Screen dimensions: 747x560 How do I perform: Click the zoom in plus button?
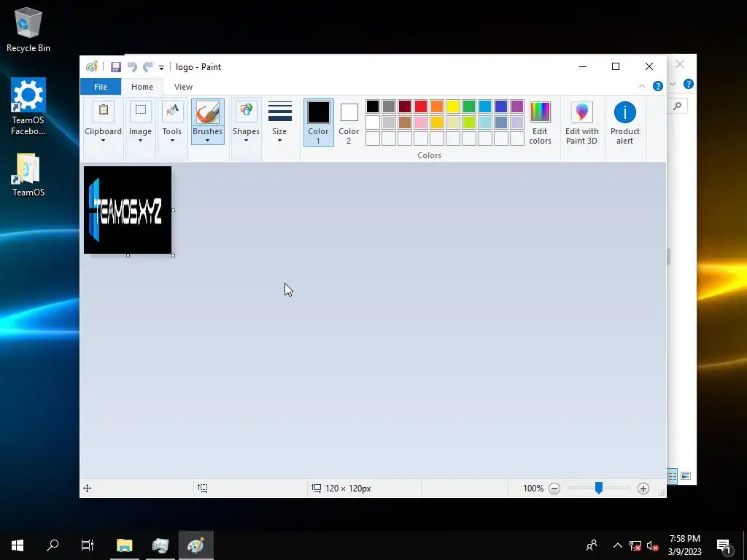[643, 488]
